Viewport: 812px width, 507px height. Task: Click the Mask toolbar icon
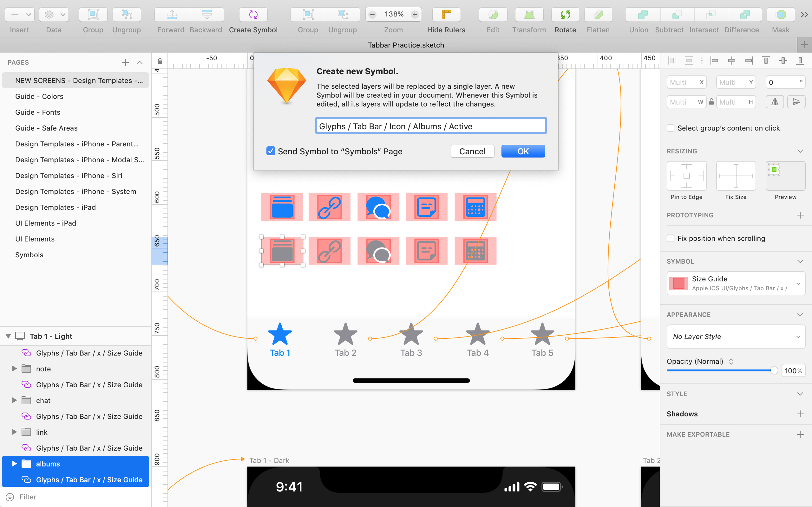click(x=781, y=15)
